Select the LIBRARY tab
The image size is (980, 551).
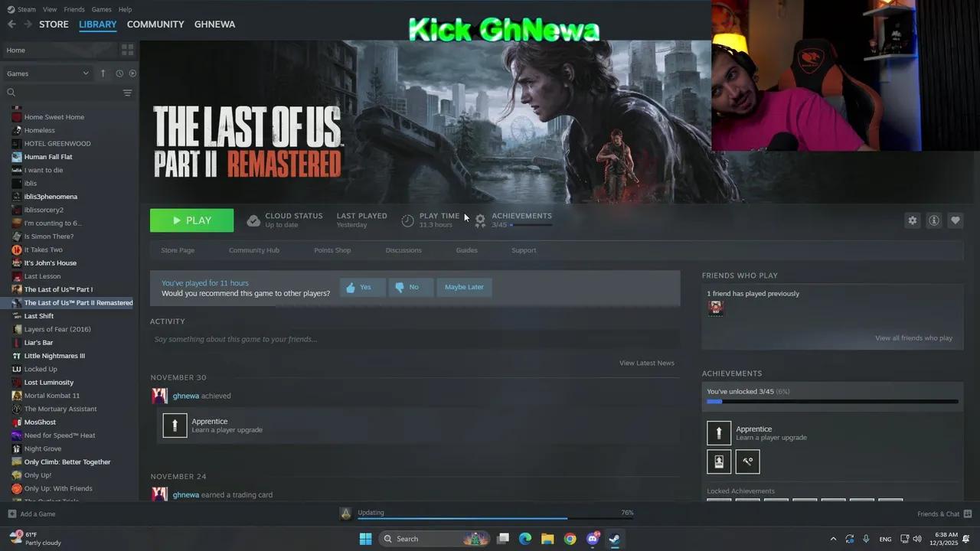pos(98,24)
